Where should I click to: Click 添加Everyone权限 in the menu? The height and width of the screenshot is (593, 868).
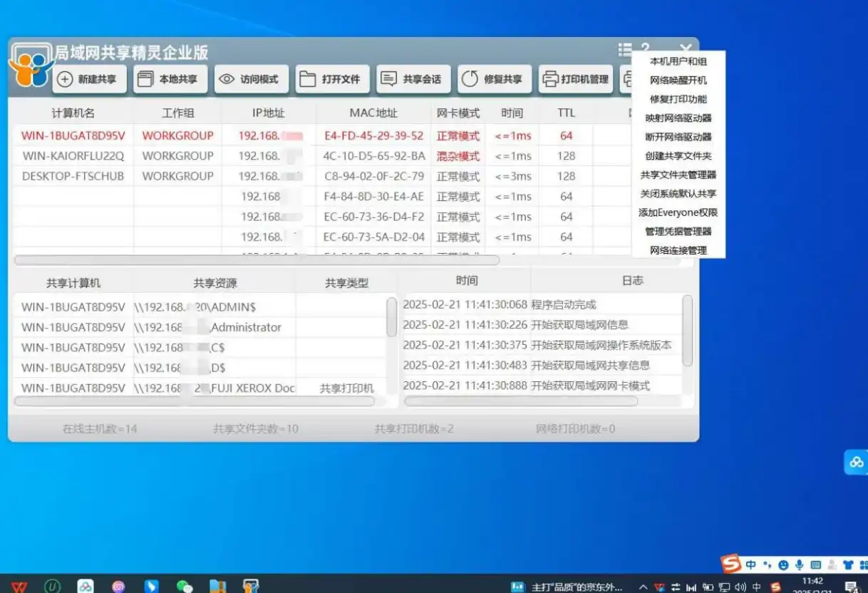point(677,212)
